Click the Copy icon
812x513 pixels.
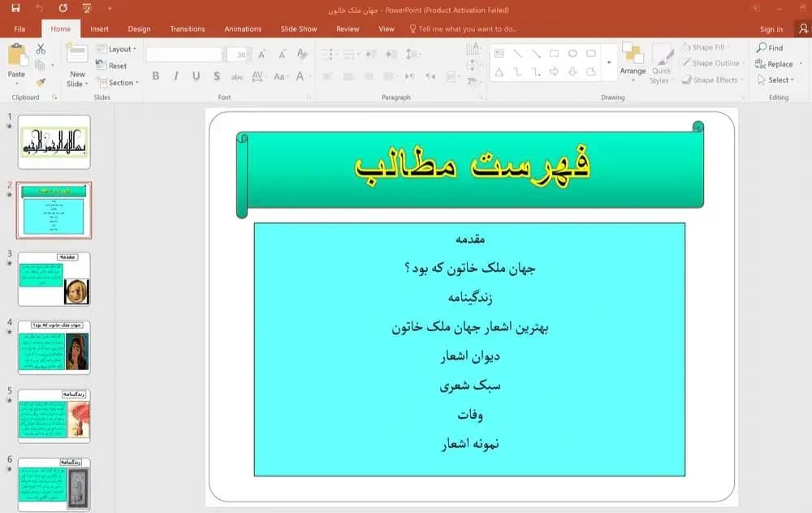click(x=40, y=65)
